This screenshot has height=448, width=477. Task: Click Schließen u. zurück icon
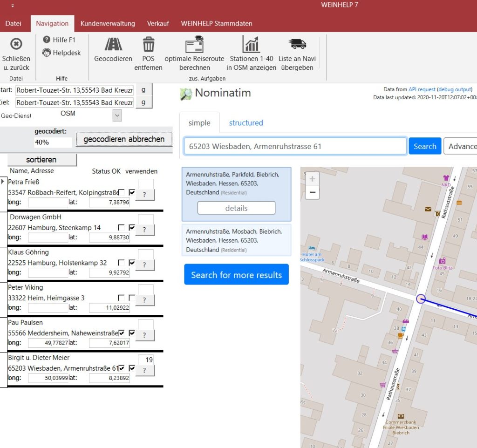16,44
